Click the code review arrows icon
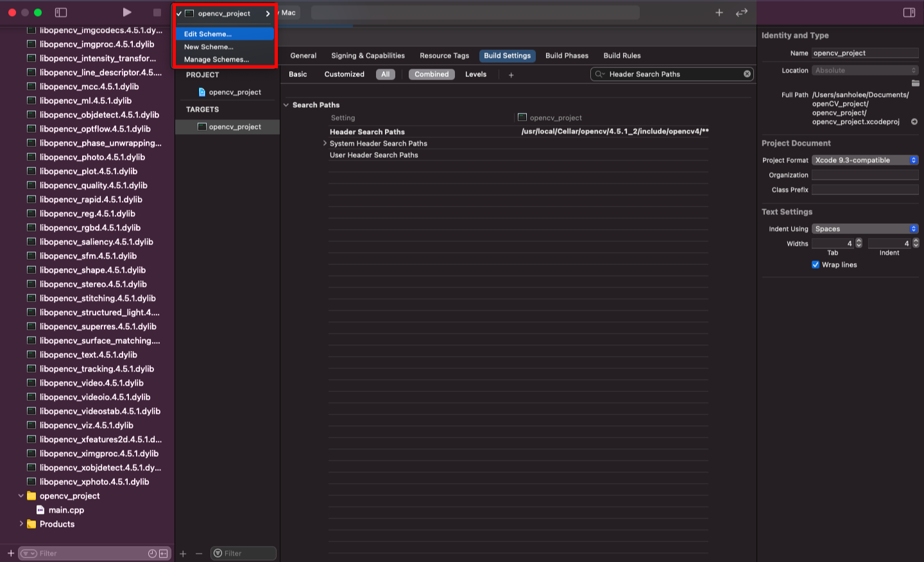The width and height of the screenshot is (924, 562). (x=742, y=12)
